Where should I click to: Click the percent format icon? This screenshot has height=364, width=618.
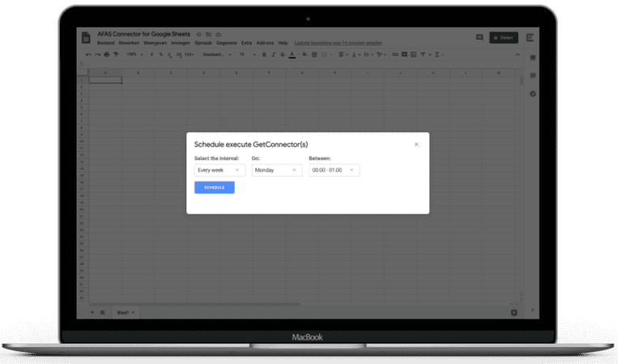161,55
